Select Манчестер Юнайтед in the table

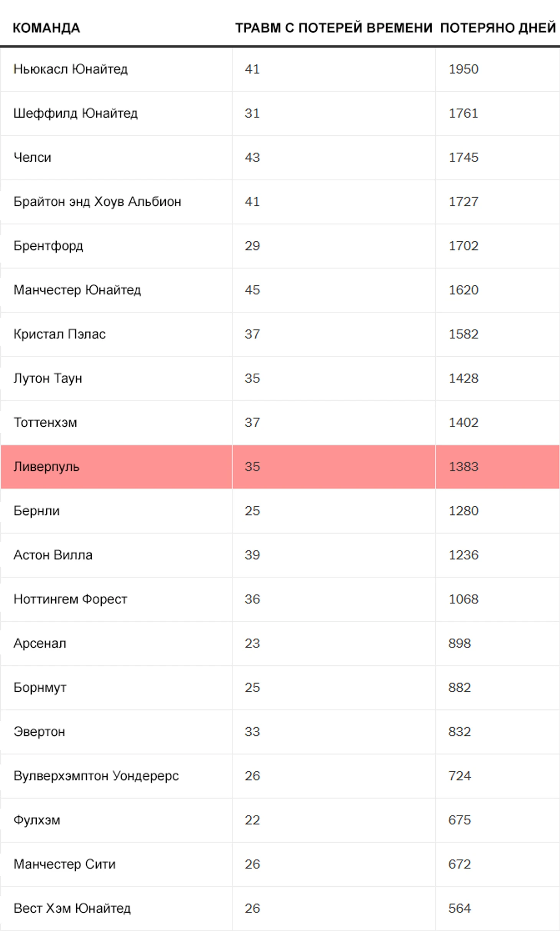click(x=77, y=290)
